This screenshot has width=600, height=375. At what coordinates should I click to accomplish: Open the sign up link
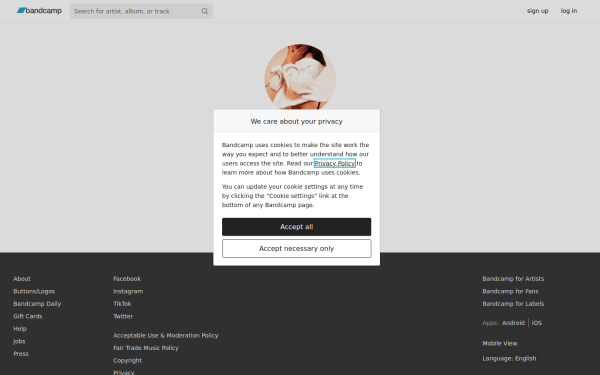pyautogui.click(x=537, y=11)
